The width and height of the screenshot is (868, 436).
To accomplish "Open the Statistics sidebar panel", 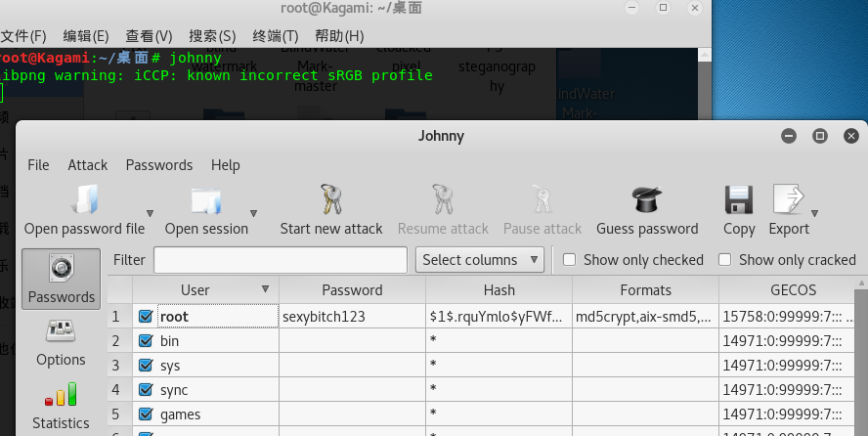I will click(61, 406).
